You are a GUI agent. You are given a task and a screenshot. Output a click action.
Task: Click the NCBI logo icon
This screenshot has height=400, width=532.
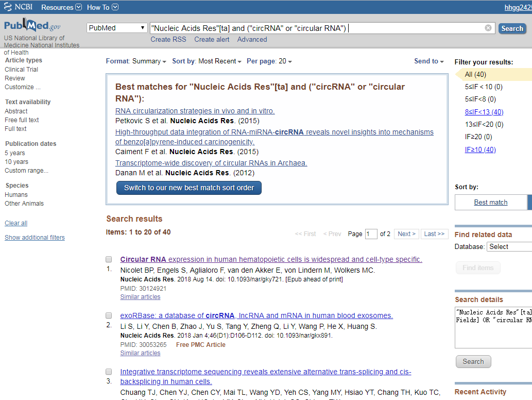tap(8, 7)
